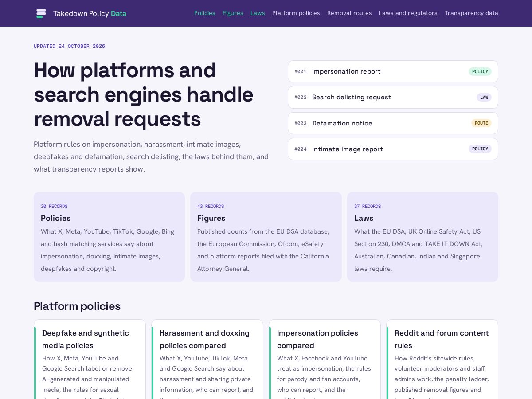Click the main headline about removal requests

pyautogui.click(x=144, y=94)
